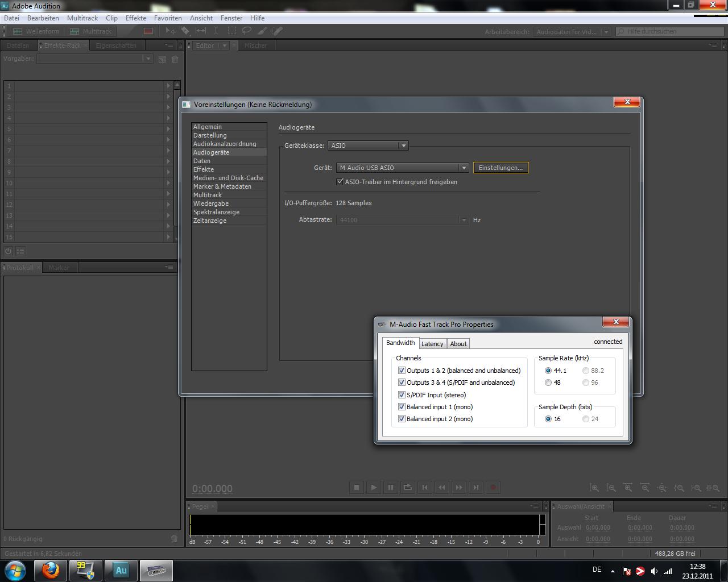Select 16 bits sample depth

548,419
